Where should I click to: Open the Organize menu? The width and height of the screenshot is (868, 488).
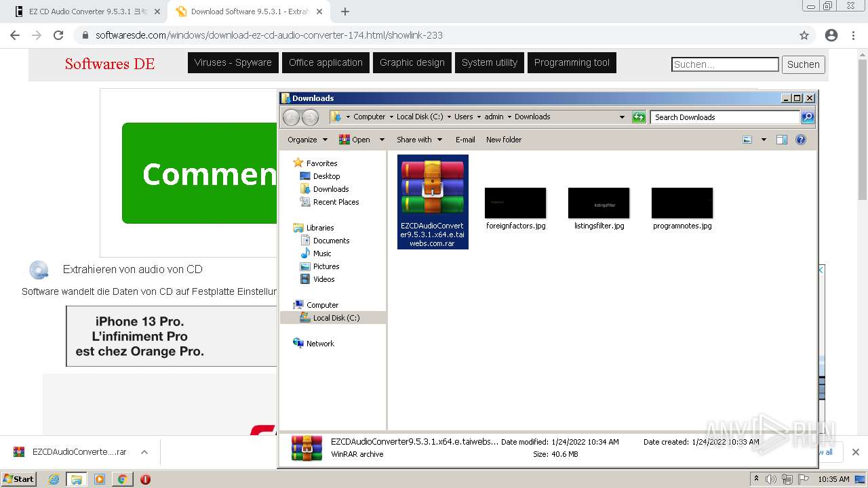(307, 140)
